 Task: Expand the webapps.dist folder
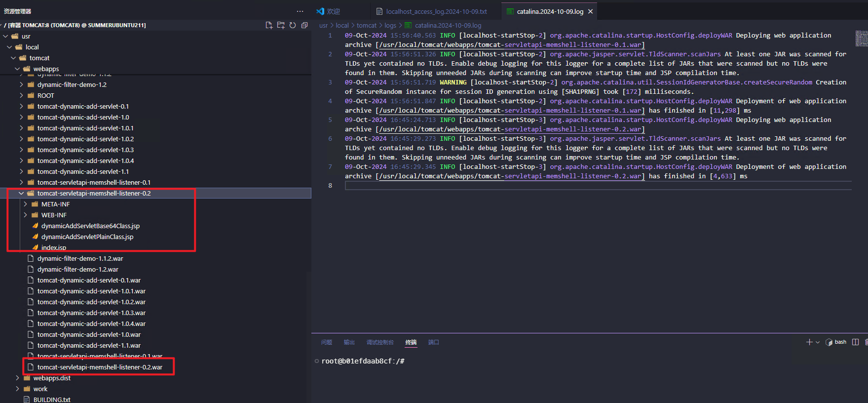click(x=18, y=378)
